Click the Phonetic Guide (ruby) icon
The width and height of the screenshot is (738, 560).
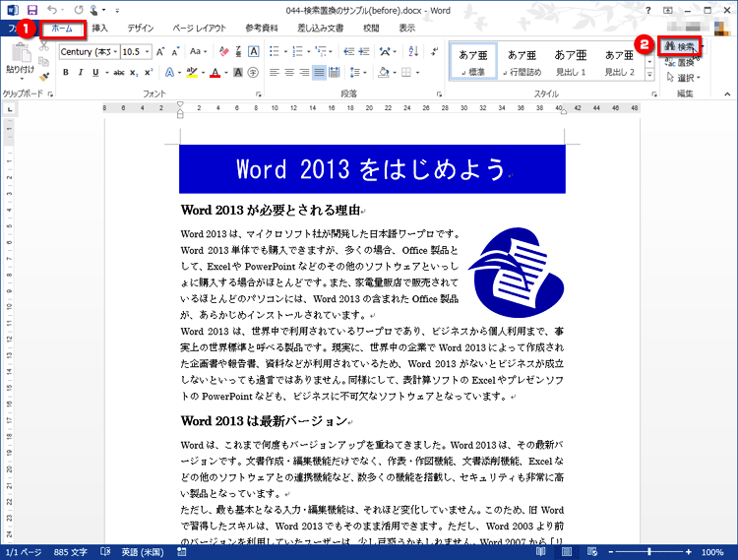click(239, 51)
